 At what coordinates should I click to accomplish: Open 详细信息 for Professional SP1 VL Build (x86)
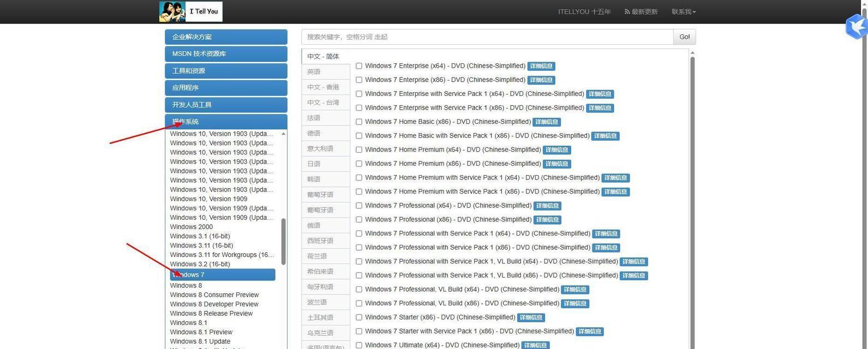[634, 275]
